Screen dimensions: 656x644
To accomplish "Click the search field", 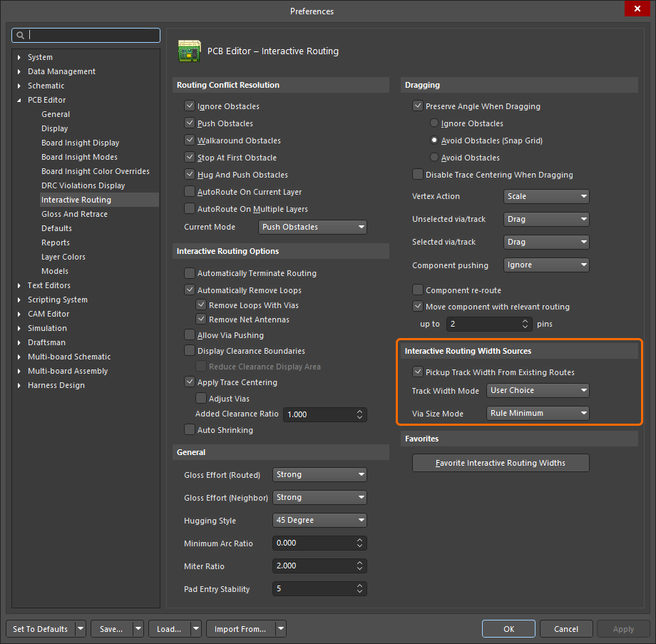I will 86,36.
